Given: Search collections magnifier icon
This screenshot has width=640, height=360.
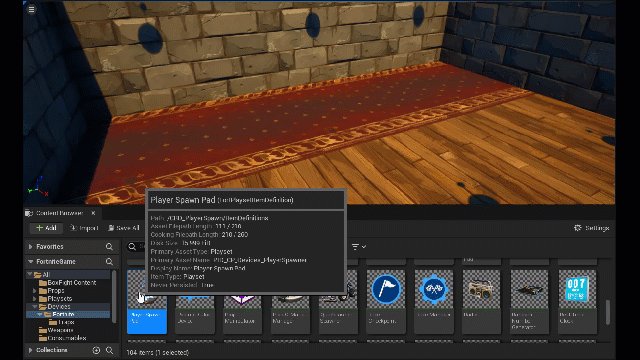Looking at the screenshot, I should pos(109,350).
